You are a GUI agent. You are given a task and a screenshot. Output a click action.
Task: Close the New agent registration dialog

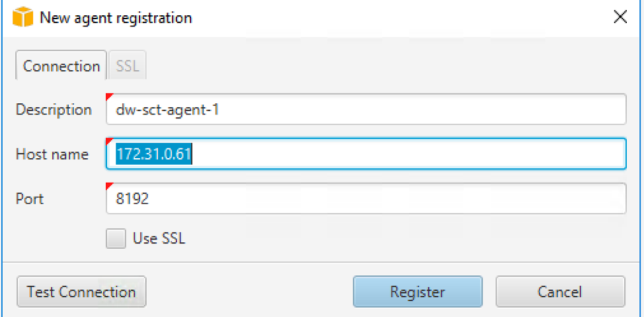coord(620,17)
